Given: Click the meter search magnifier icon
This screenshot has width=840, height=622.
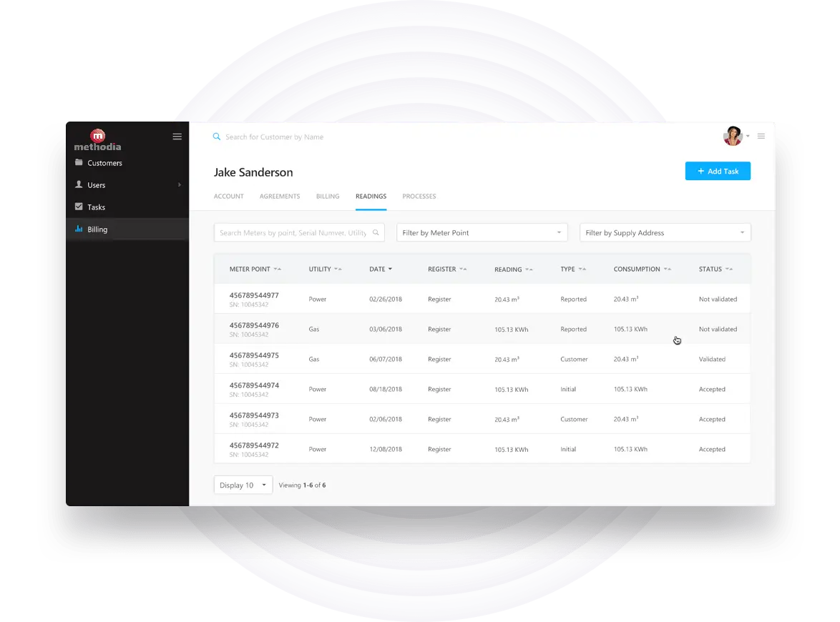Looking at the screenshot, I should coord(376,232).
